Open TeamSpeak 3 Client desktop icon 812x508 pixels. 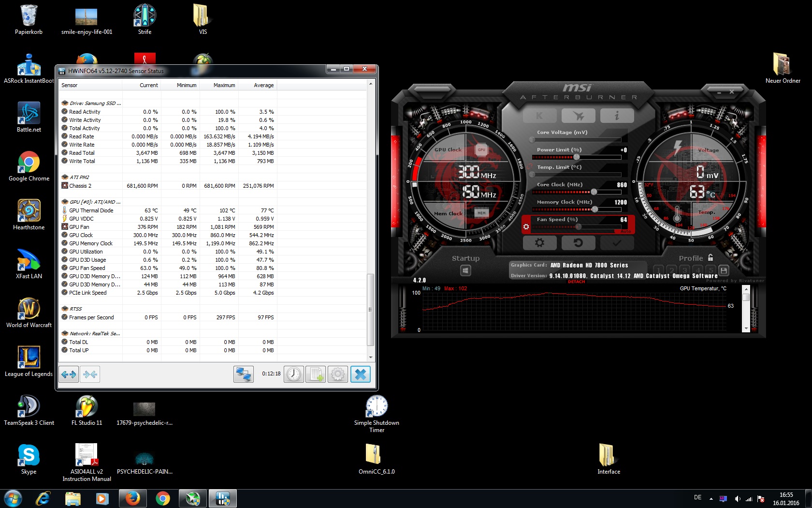tap(29, 410)
